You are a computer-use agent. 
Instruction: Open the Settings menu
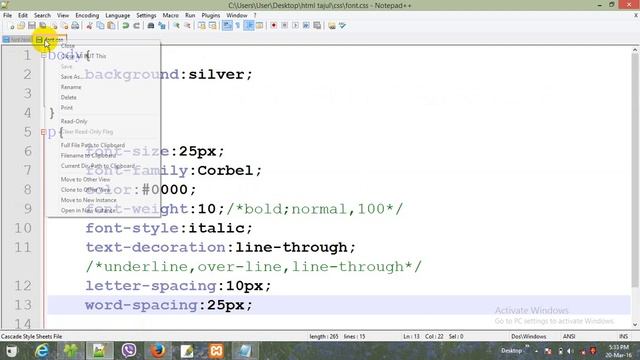pos(146,15)
